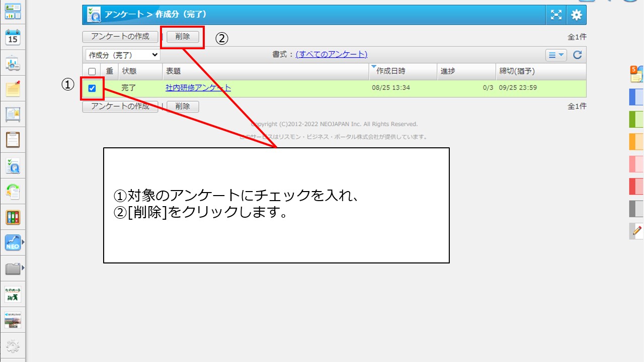
Task: Open the portal dashboard icon in the sidebar
Action: click(13, 11)
